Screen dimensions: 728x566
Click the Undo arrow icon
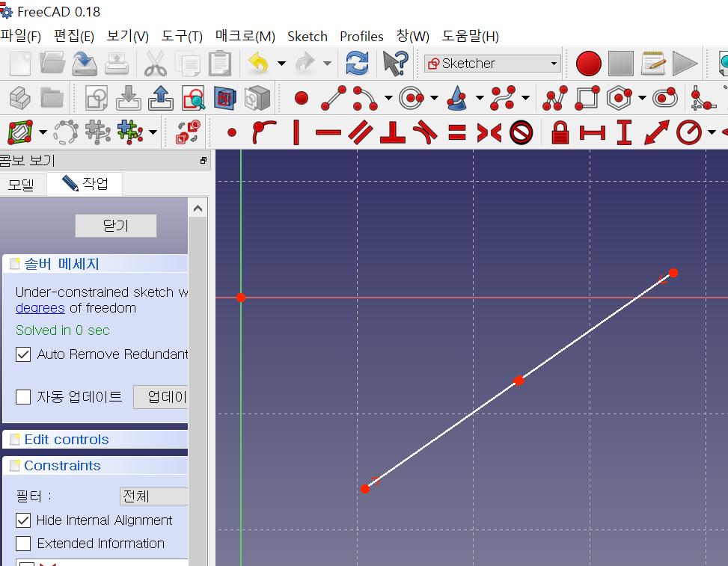(x=258, y=63)
